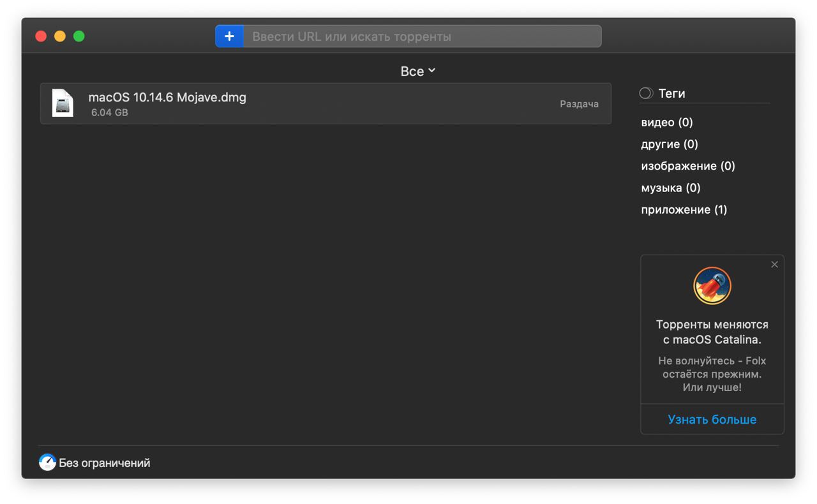Click the green zoom window button

click(x=79, y=36)
